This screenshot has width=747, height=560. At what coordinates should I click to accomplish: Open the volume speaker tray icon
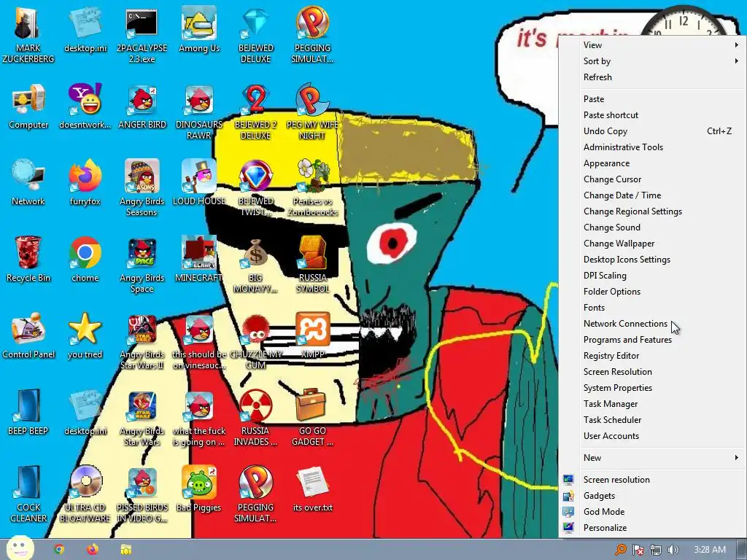[673, 550]
